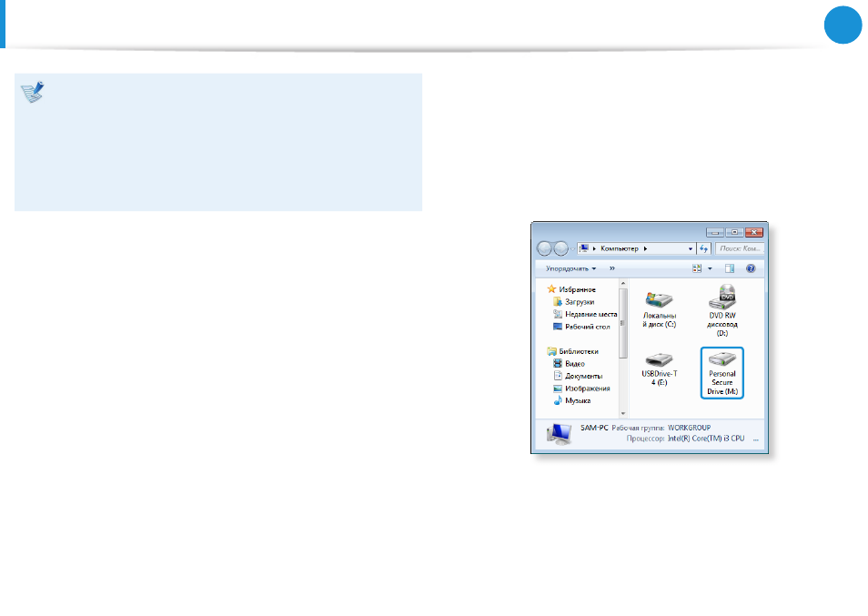The width and height of the screenshot is (868, 616).
Task: Open Рабочий стол in the navigation pane
Action: 581,327
